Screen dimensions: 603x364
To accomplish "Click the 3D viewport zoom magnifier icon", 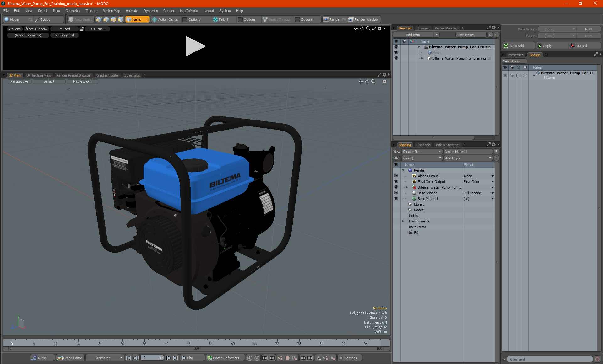I will pos(373,82).
